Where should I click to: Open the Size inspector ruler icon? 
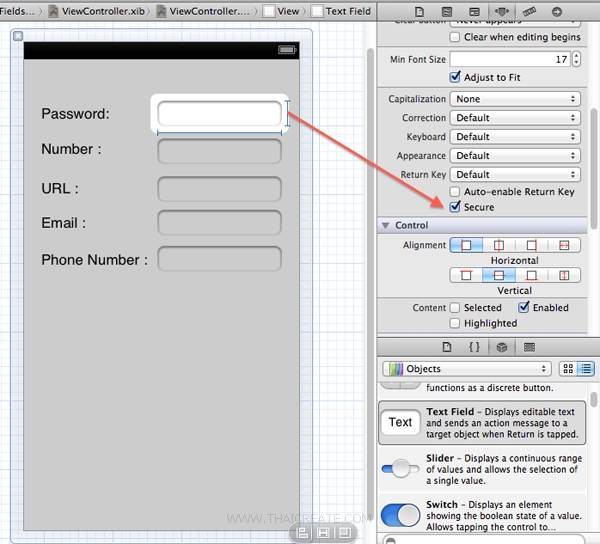pyautogui.click(x=529, y=11)
